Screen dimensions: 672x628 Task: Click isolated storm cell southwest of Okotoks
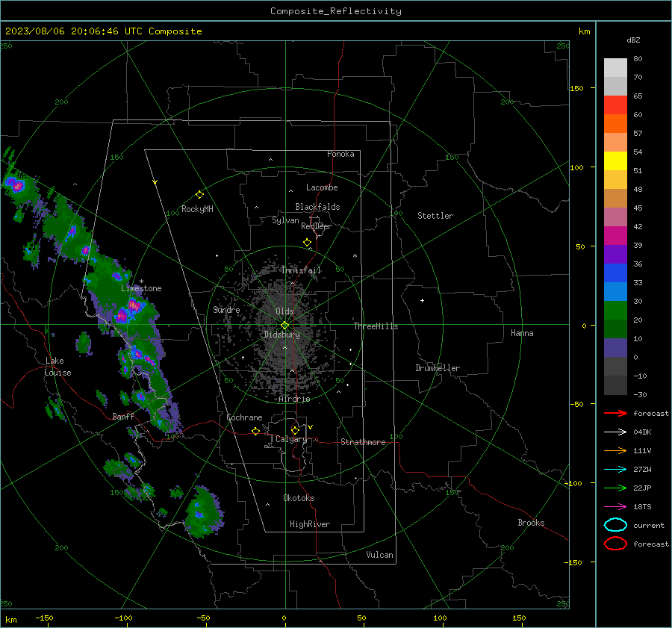pyautogui.click(x=205, y=512)
